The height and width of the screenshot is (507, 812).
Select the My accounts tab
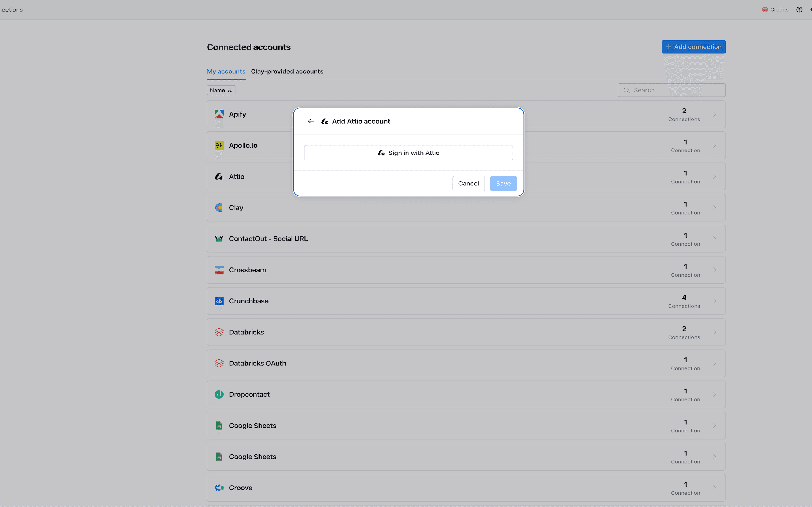[226, 71]
